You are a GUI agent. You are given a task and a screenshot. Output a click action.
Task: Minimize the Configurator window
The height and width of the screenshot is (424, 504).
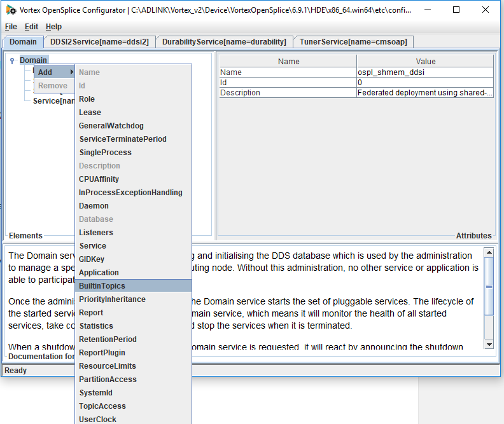(x=428, y=10)
